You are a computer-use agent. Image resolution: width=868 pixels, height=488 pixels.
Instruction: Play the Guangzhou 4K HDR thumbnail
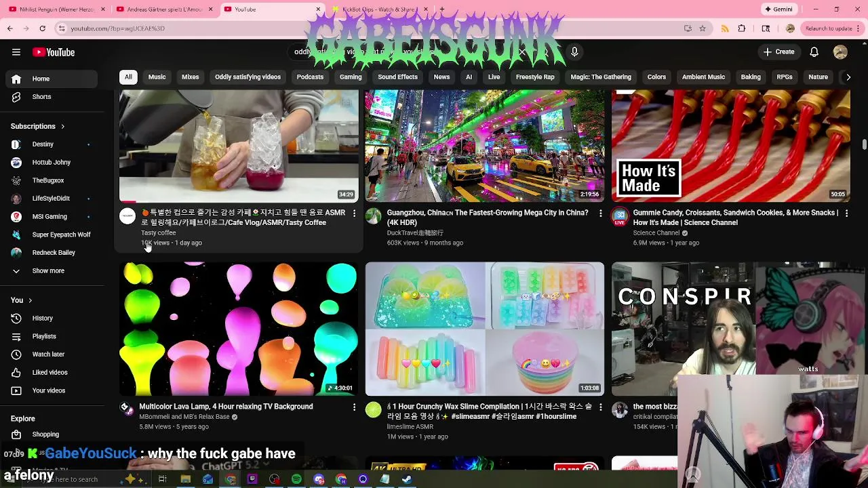click(485, 146)
